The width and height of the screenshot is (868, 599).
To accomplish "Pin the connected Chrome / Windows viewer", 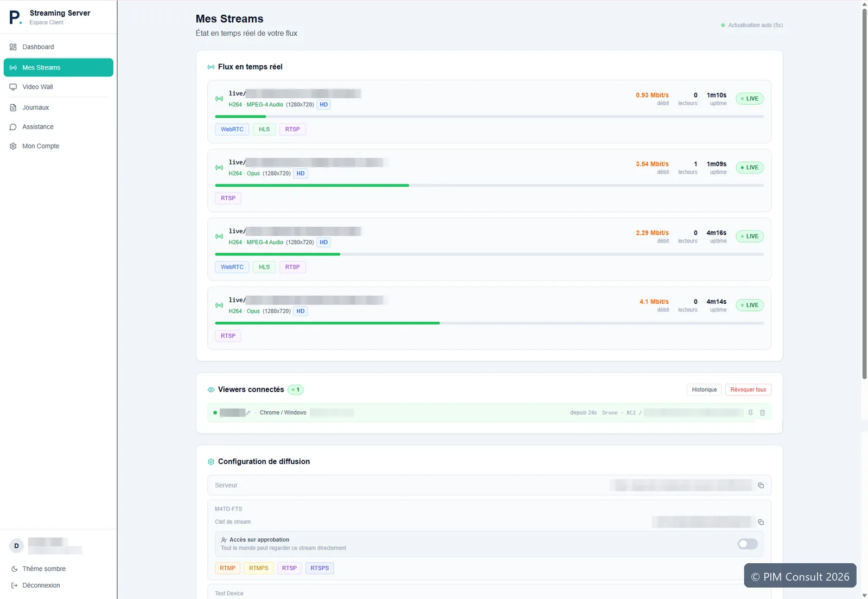I will click(750, 413).
